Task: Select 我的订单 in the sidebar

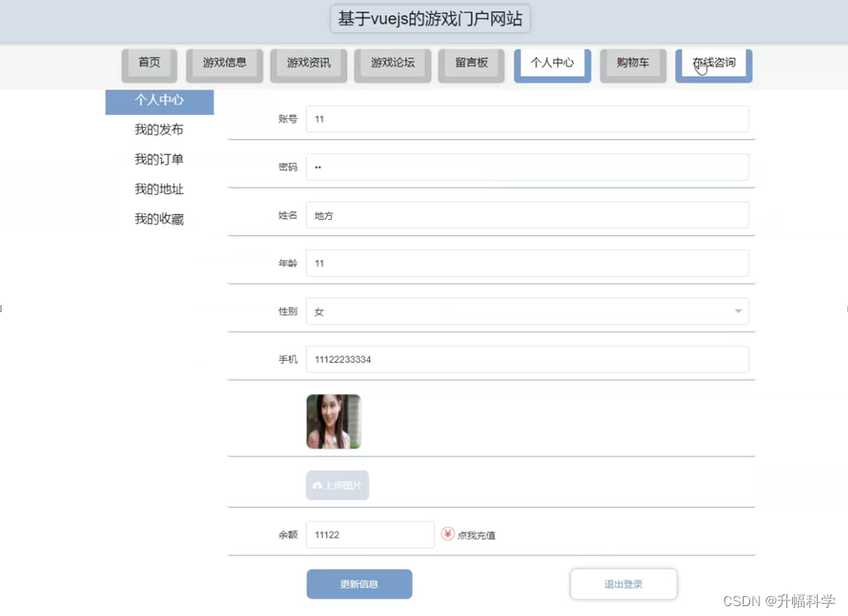Action: tap(158, 159)
